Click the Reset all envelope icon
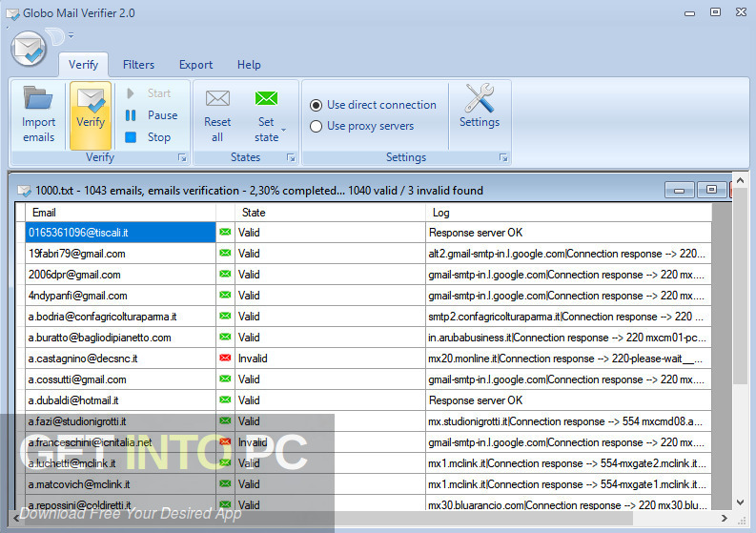This screenshot has width=756, height=533. [217, 98]
